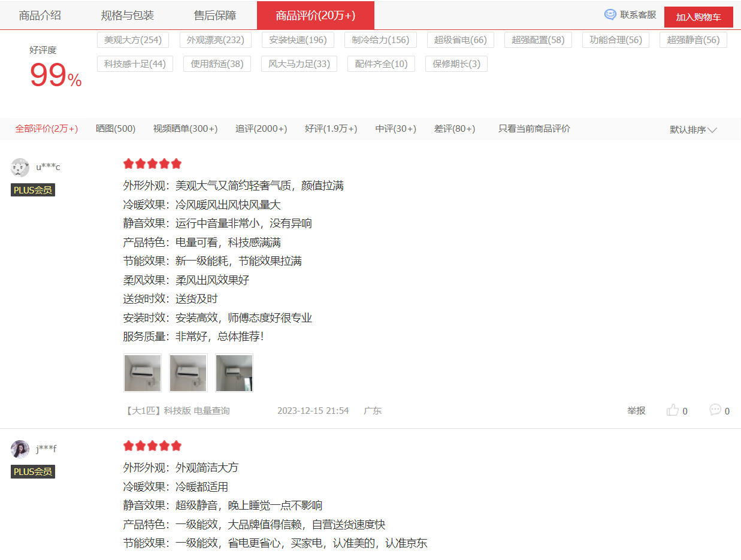Click the review date 2023-12-15 21:54
This screenshot has width=741, height=560.
tap(313, 411)
